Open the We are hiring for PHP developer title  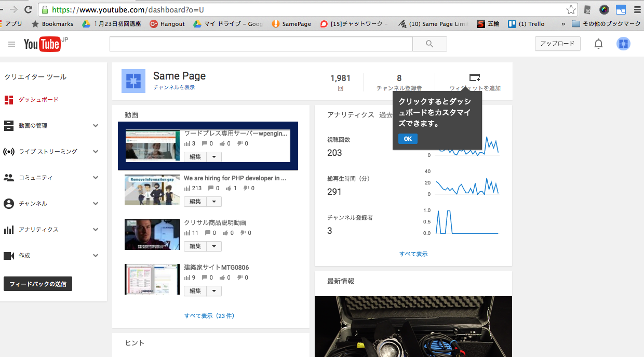(x=235, y=178)
